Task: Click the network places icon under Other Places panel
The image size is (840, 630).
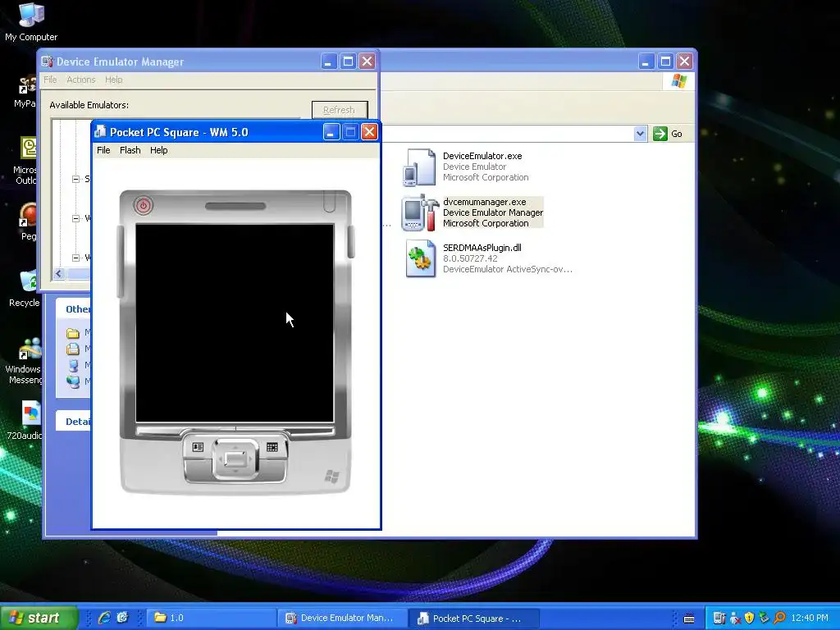Action: click(x=73, y=381)
